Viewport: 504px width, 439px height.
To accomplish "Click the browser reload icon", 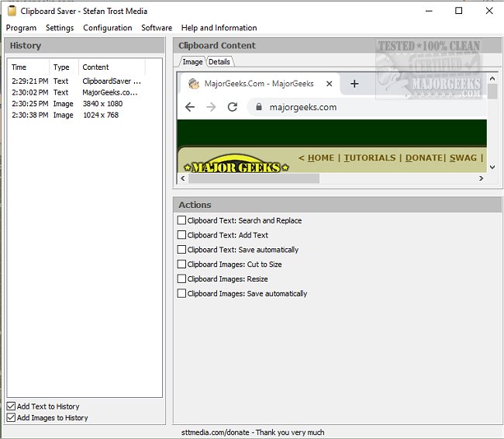I will [232, 107].
